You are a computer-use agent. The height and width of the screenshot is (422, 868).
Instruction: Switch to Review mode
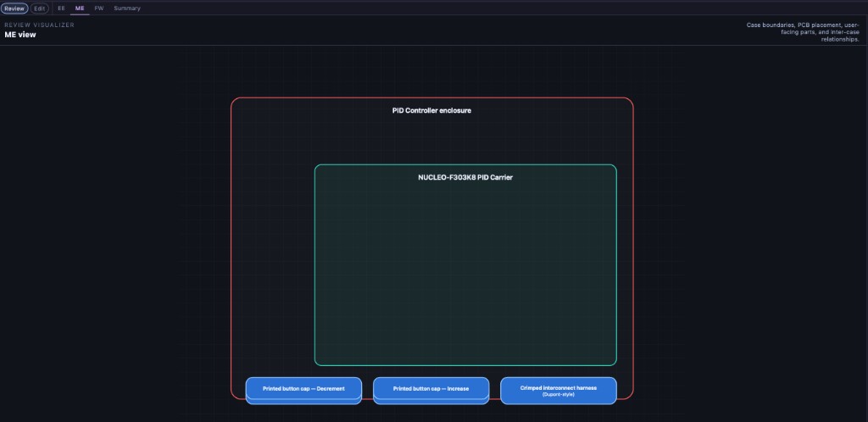pyautogui.click(x=14, y=8)
